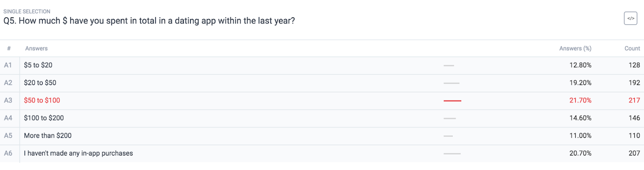Image resolution: width=644 pixels, height=170 pixels.
Task: Select the '$100 to $200' answer row
Action: [x=322, y=118]
